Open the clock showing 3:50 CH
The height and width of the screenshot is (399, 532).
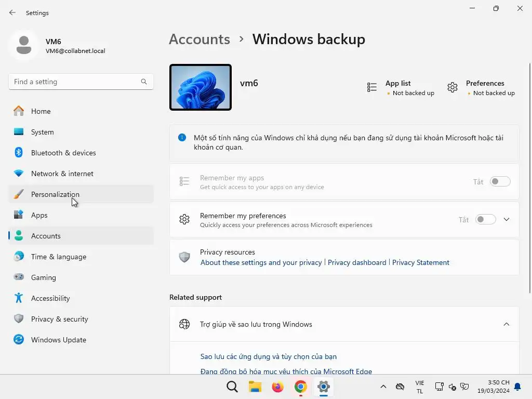coord(494,387)
